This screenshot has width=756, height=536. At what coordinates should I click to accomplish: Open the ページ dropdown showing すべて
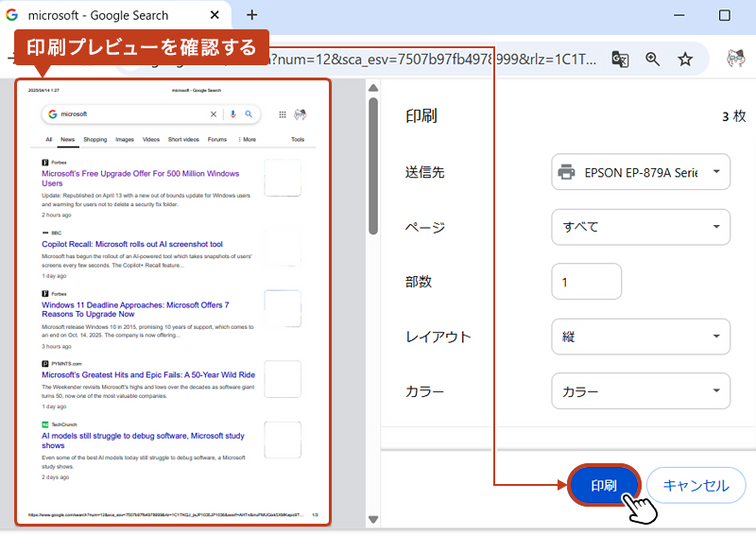coord(641,227)
